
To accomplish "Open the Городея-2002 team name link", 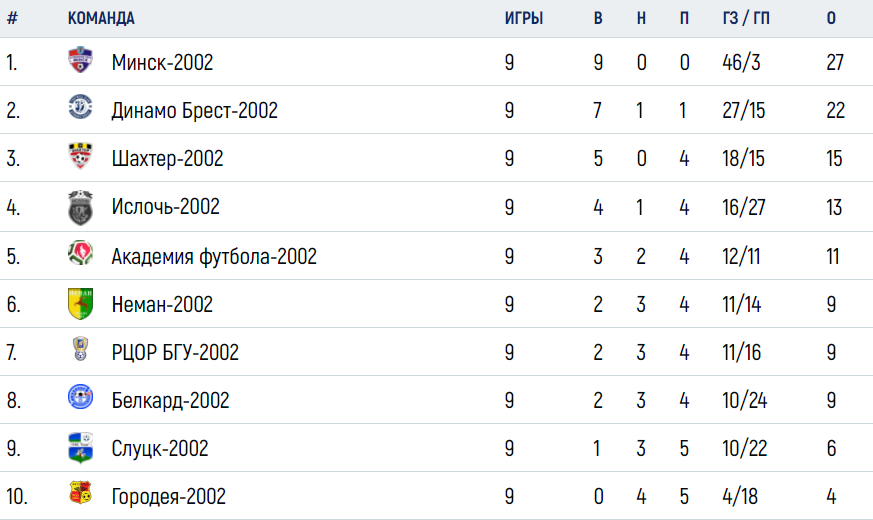I will pyautogui.click(x=169, y=497).
